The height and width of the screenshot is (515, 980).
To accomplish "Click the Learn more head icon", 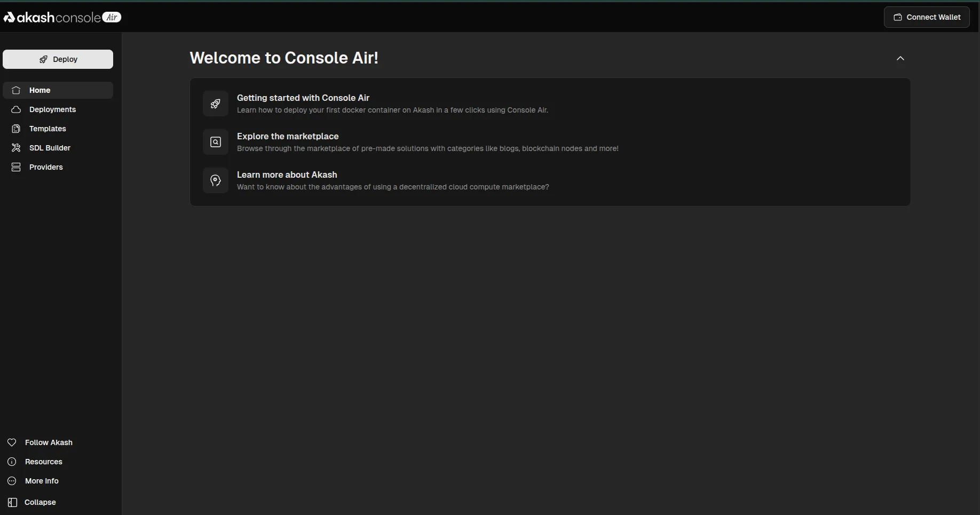I will tap(216, 180).
